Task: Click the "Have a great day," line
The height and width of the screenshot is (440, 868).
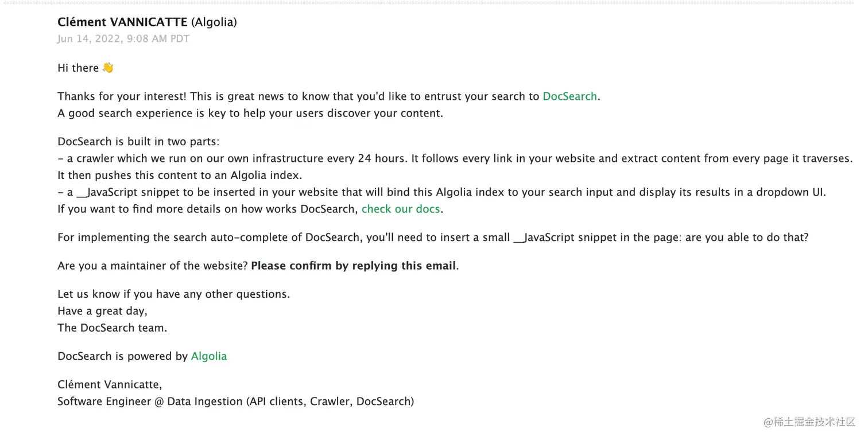Action: (102, 311)
